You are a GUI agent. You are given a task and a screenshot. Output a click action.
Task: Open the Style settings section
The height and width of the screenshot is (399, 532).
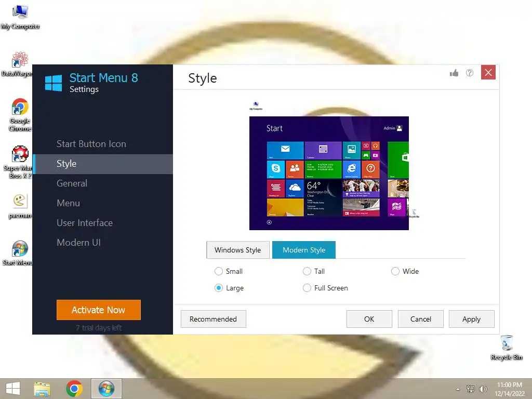click(x=102, y=164)
